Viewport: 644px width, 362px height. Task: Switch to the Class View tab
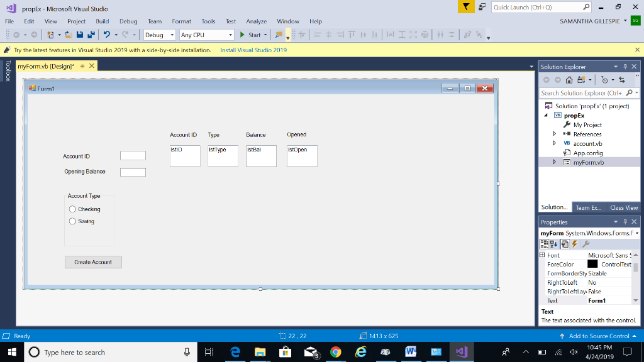(624, 207)
